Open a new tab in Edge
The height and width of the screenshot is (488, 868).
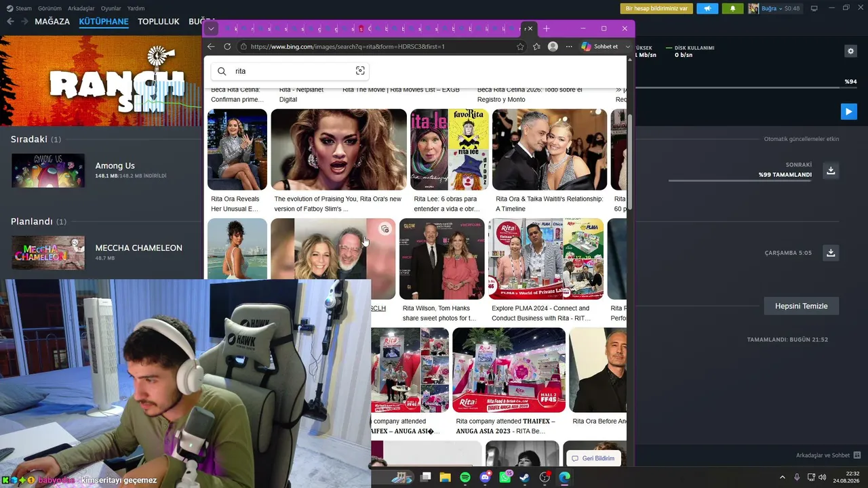point(547,28)
